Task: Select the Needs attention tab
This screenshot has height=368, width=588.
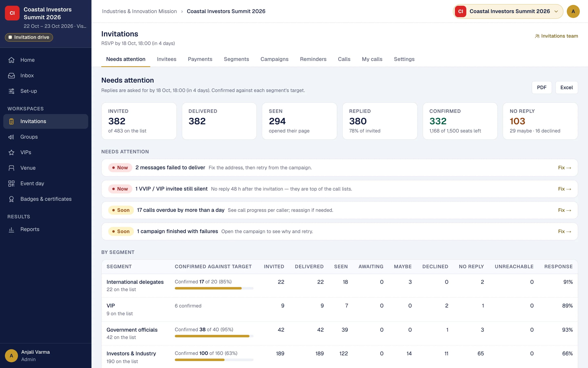Action: pyautogui.click(x=126, y=59)
